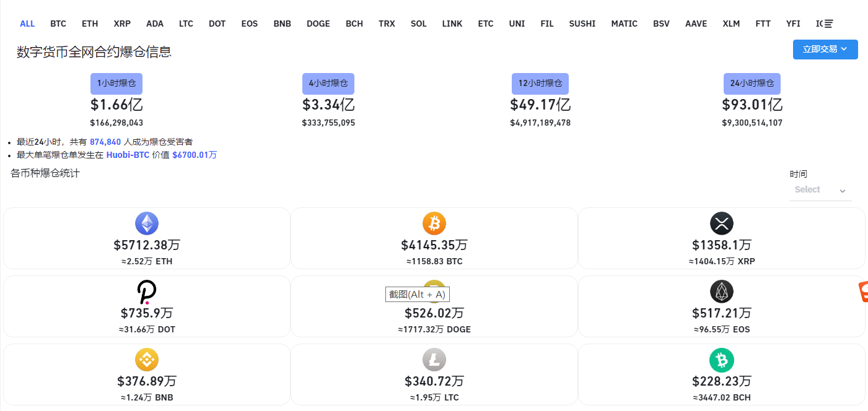This screenshot has width=868, height=411.
Task: Switch to the ALL tab
Action: [x=27, y=24]
